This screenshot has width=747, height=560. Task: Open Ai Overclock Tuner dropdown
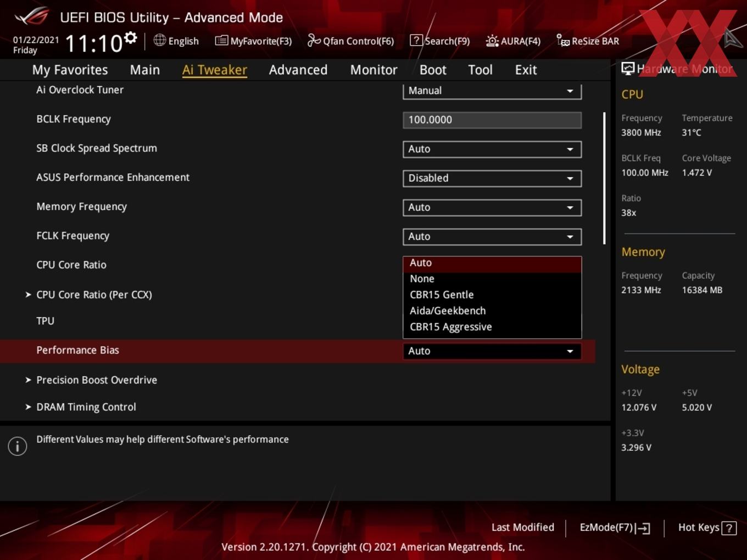click(492, 91)
